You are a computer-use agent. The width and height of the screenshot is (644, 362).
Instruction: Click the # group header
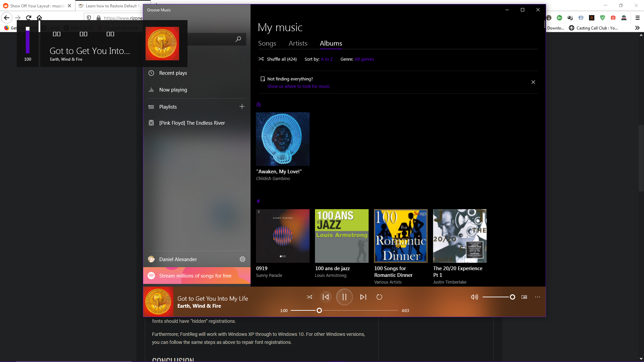[258, 201]
